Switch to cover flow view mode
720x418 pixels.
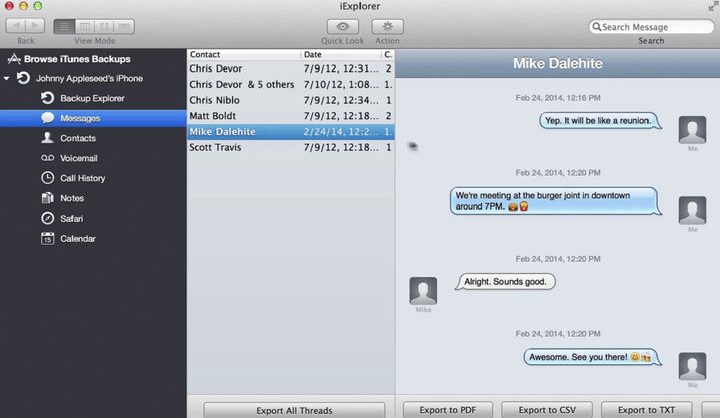click(x=126, y=26)
